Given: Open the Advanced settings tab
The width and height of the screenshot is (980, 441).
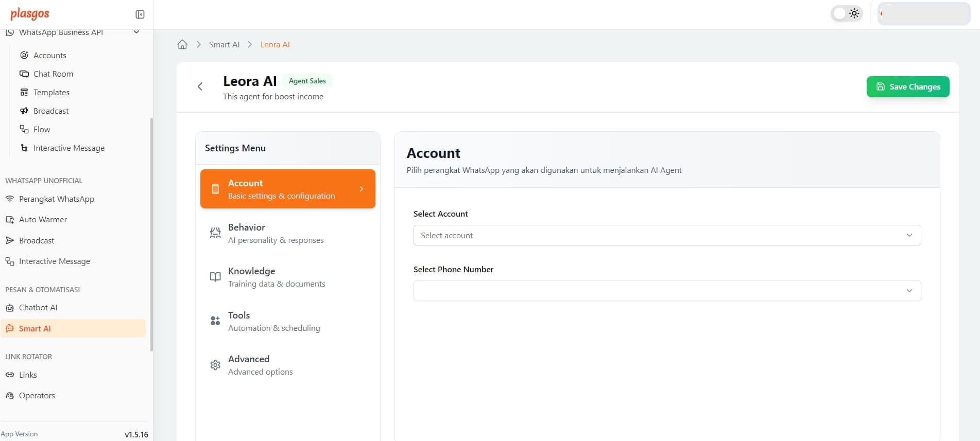Looking at the screenshot, I should click(288, 365).
